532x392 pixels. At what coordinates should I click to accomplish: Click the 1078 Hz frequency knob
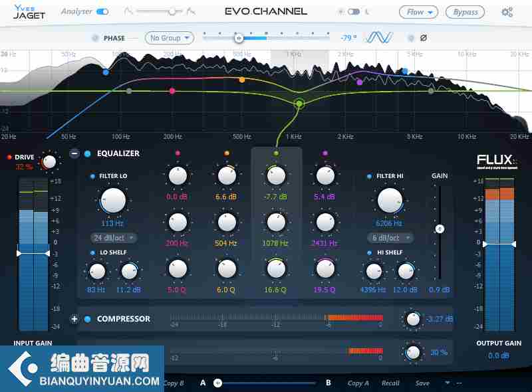click(x=276, y=223)
